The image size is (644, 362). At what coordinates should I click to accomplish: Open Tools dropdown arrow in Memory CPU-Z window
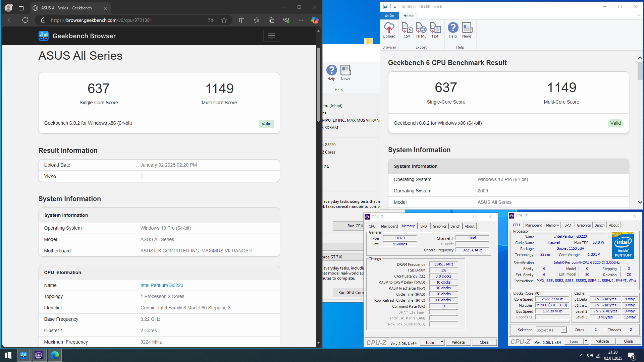[x=442, y=342]
